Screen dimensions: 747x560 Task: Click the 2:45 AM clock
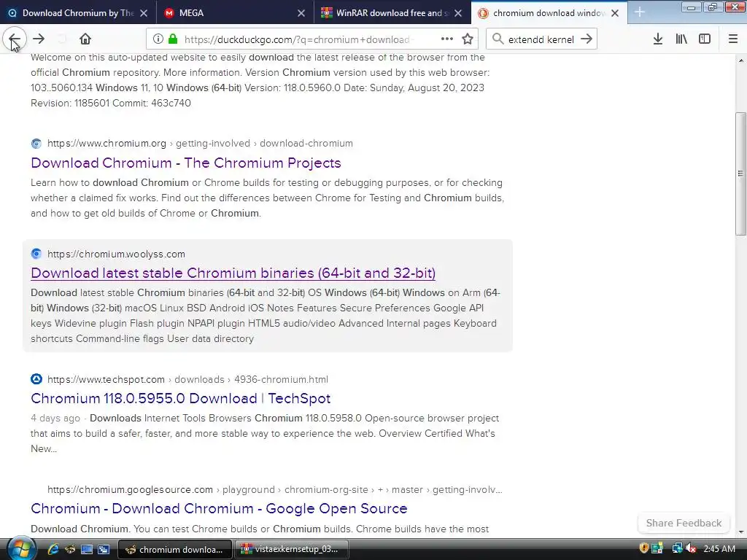point(719,548)
